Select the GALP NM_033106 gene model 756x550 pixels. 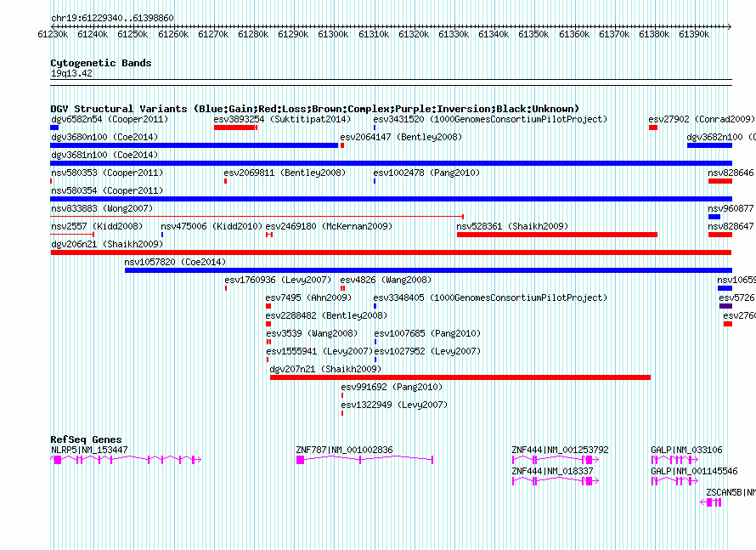(674, 460)
